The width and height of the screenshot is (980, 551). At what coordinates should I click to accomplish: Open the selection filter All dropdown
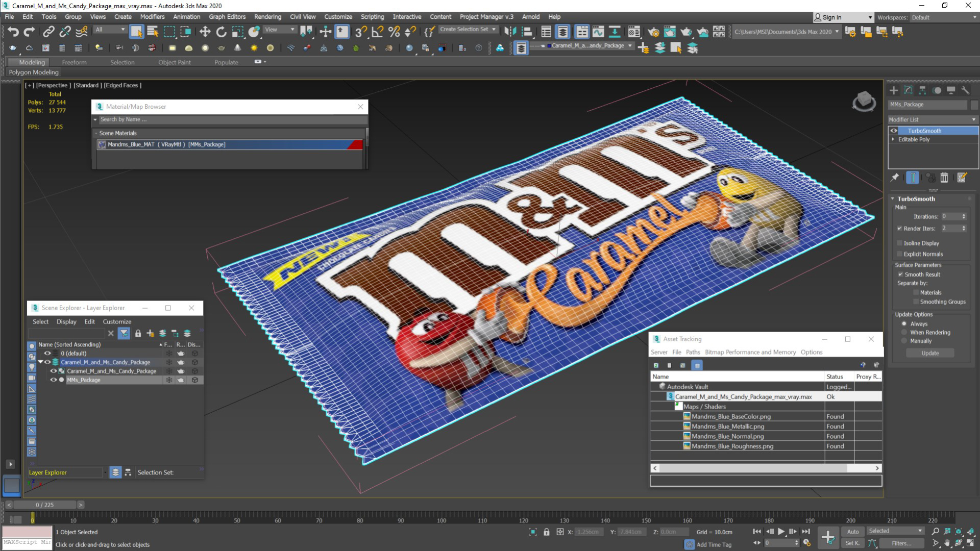pyautogui.click(x=110, y=30)
